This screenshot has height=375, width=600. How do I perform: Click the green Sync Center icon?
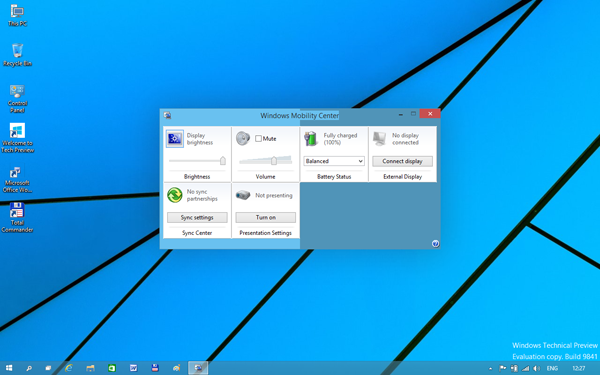coord(174,195)
